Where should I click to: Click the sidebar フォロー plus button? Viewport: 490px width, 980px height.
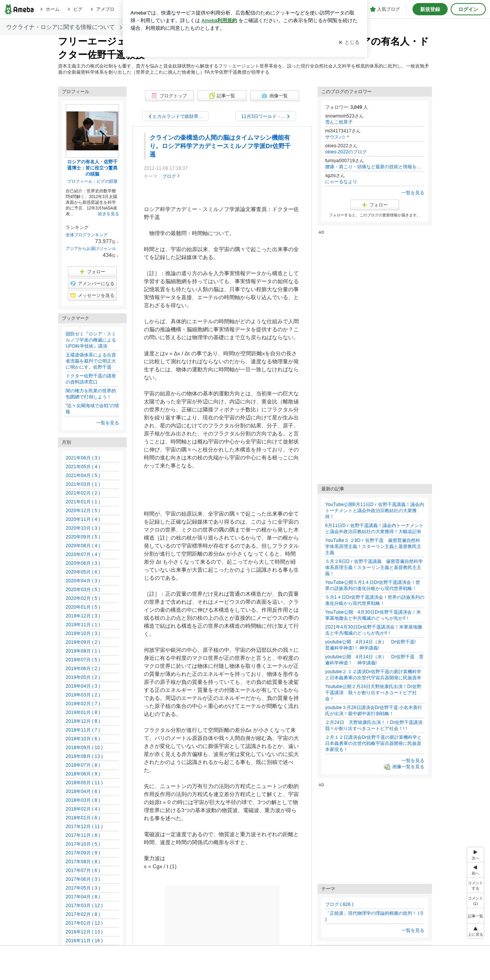point(92,272)
